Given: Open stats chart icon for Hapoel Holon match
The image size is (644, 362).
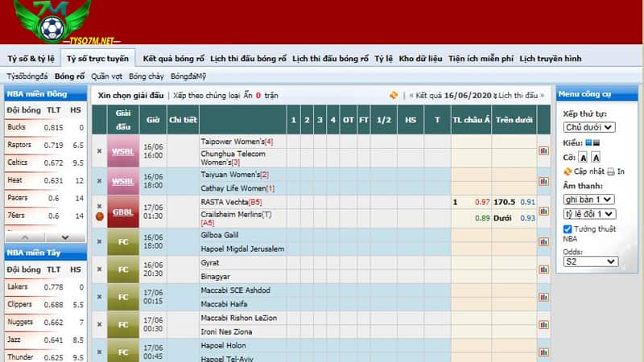Looking at the screenshot, I should [x=543, y=352].
